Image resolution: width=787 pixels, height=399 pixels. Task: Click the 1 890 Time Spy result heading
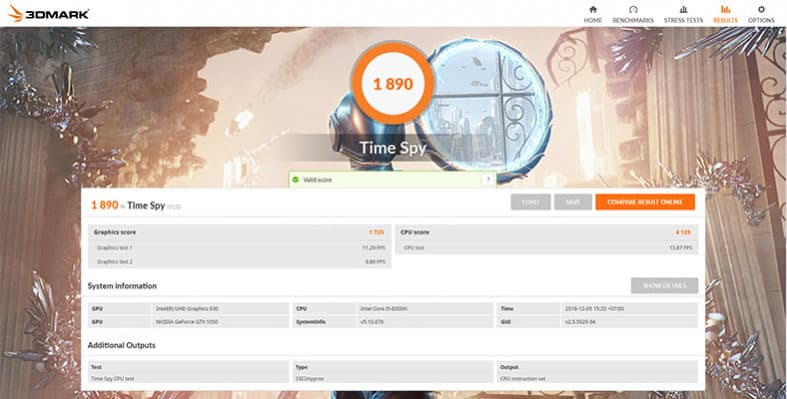136,205
